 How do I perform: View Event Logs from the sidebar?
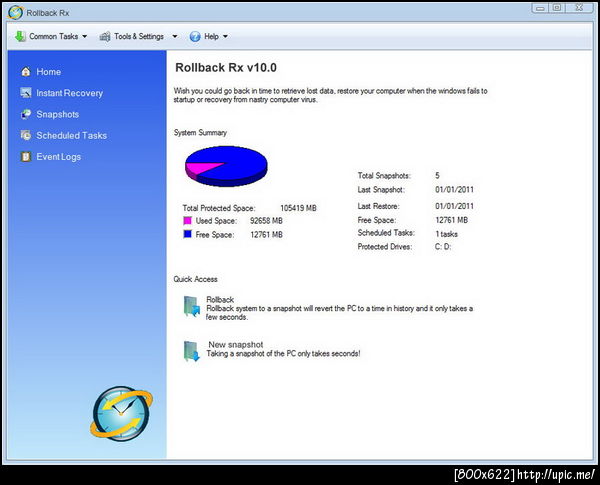pyautogui.click(x=59, y=157)
